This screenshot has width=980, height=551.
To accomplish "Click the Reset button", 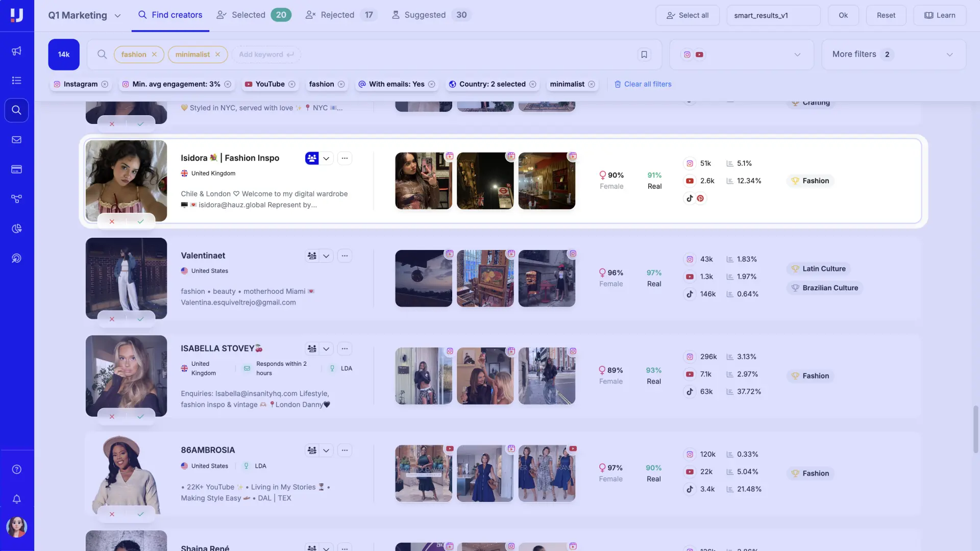I will (886, 15).
